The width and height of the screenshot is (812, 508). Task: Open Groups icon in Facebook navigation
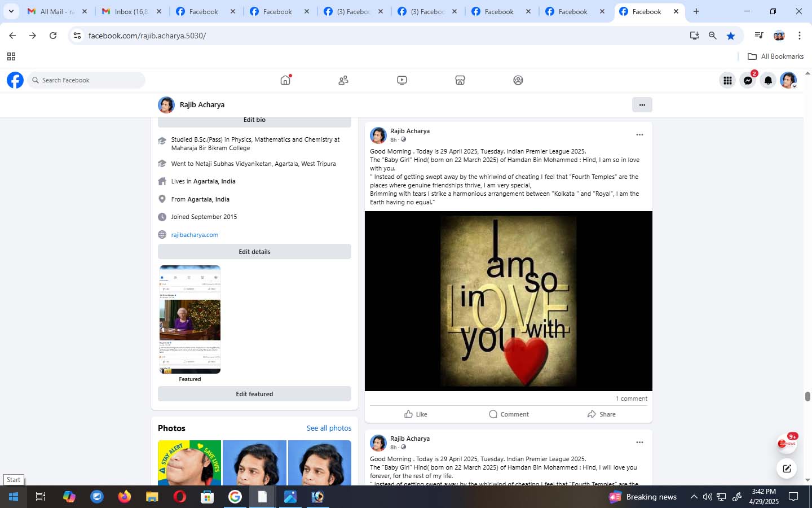coord(518,80)
